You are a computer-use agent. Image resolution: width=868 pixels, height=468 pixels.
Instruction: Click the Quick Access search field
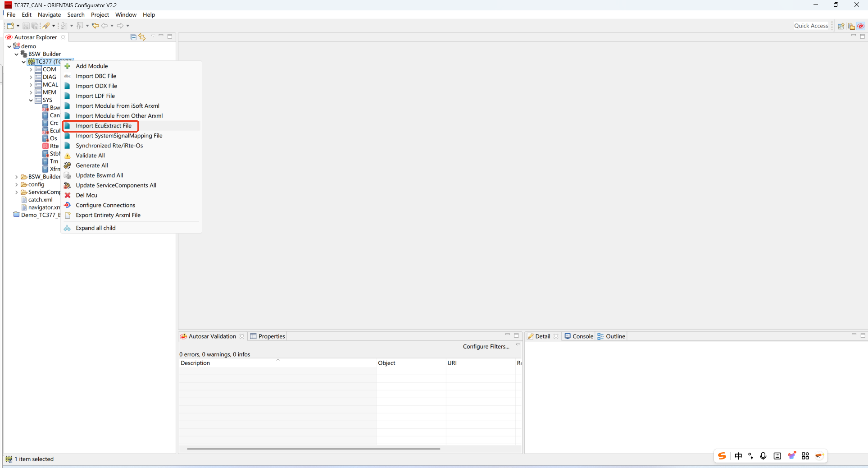(811, 26)
